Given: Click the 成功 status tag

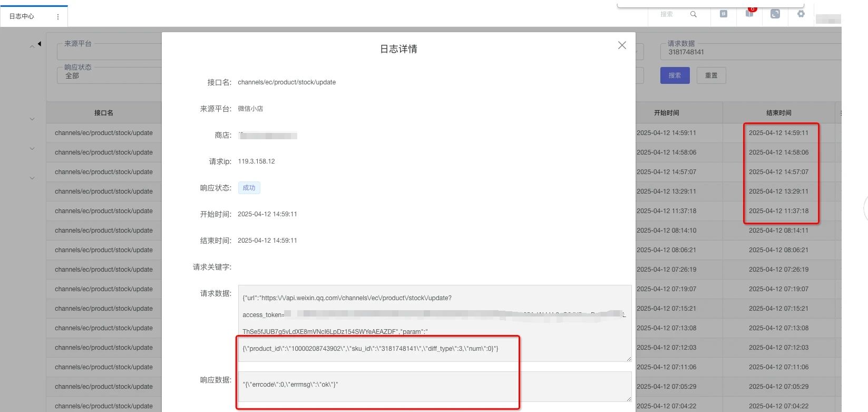Looking at the screenshot, I should pos(249,188).
